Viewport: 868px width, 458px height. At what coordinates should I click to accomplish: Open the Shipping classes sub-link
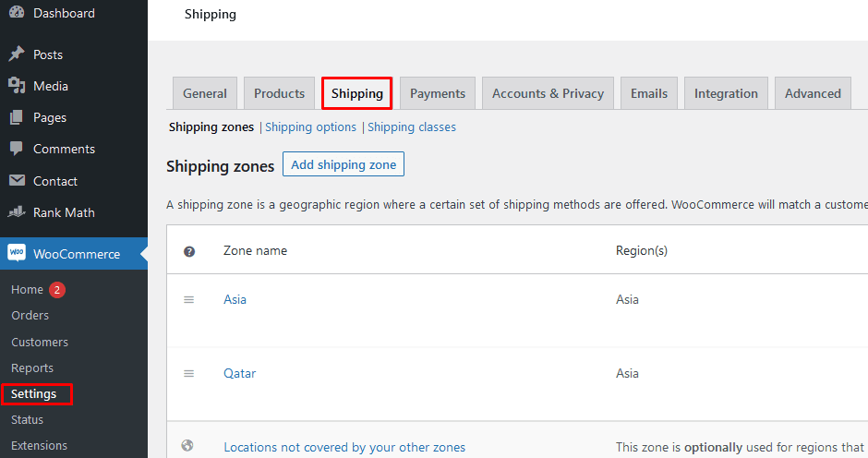point(412,127)
